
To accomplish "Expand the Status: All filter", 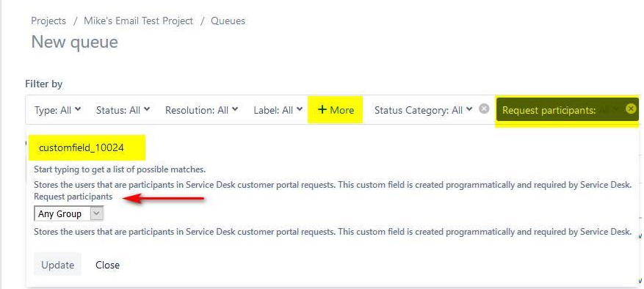I will (123, 110).
